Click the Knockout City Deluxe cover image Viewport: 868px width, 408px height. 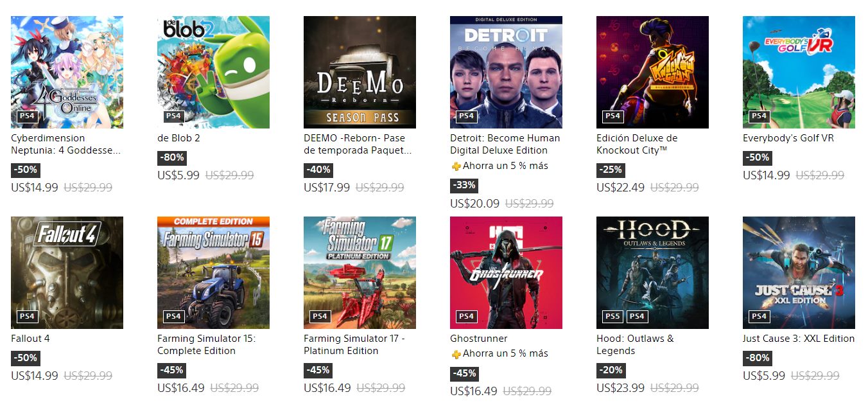(652, 72)
